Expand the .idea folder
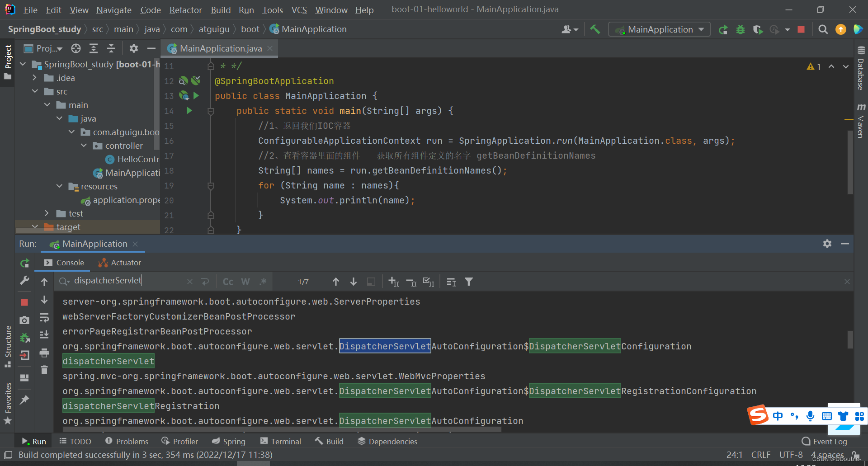Screen dimensions: 868x466 click(35, 78)
